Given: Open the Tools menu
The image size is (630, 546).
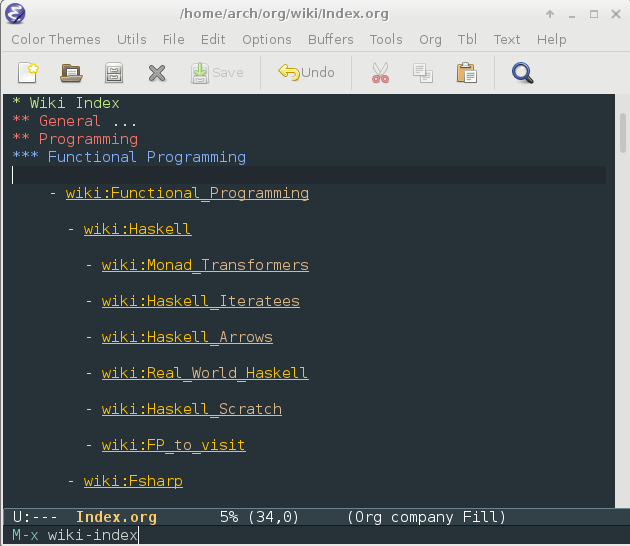Looking at the screenshot, I should (x=386, y=39).
